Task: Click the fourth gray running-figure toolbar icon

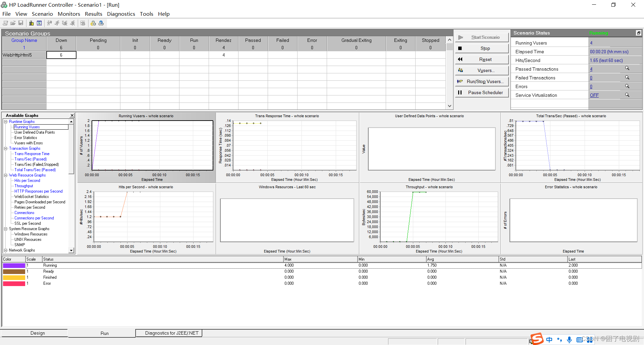Action: [72, 23]
